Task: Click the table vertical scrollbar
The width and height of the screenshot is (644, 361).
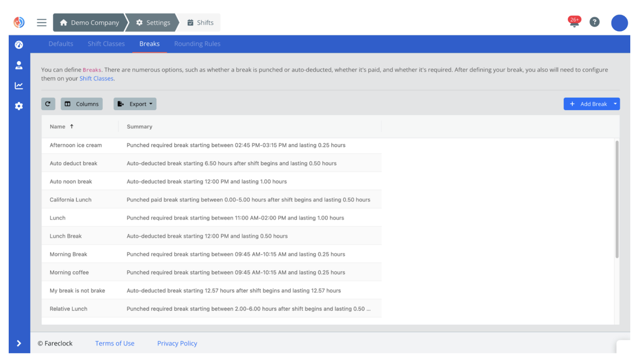Action: [617, 199]
